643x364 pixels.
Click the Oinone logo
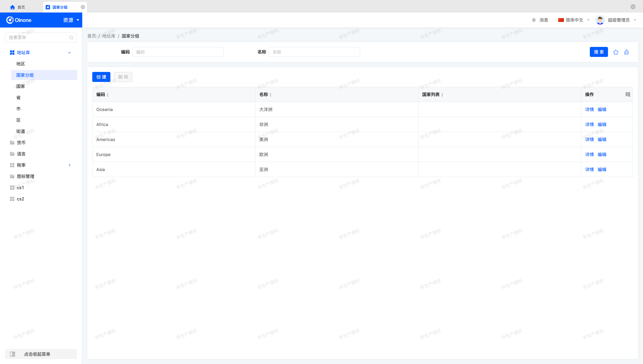point(19,20)
